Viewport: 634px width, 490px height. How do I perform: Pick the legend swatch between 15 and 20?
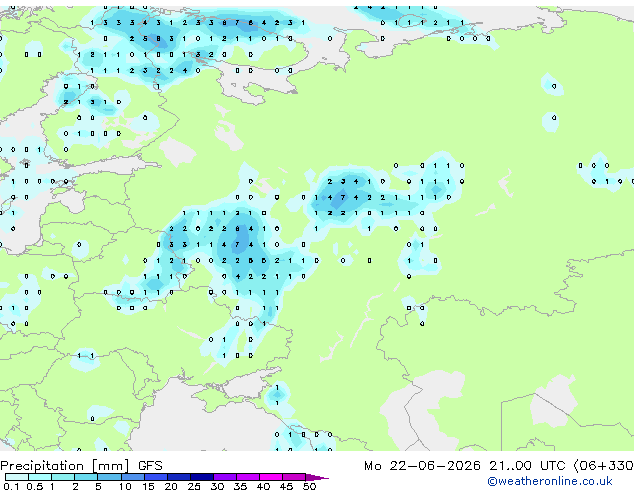click(156, 477)
